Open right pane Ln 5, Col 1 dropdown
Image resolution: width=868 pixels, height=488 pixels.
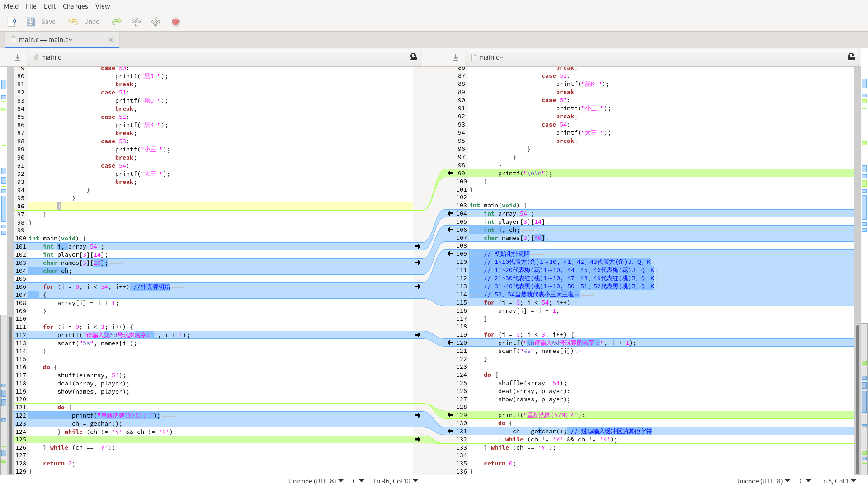(838, 481)
